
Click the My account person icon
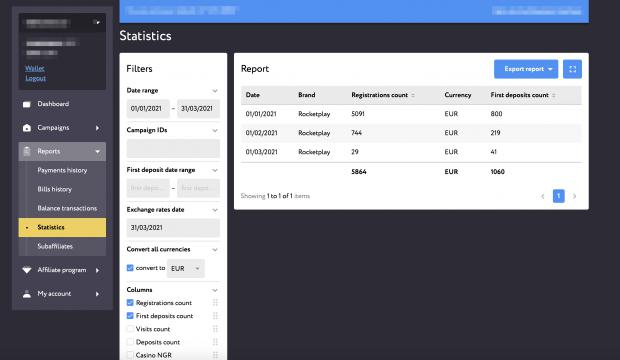27,294
